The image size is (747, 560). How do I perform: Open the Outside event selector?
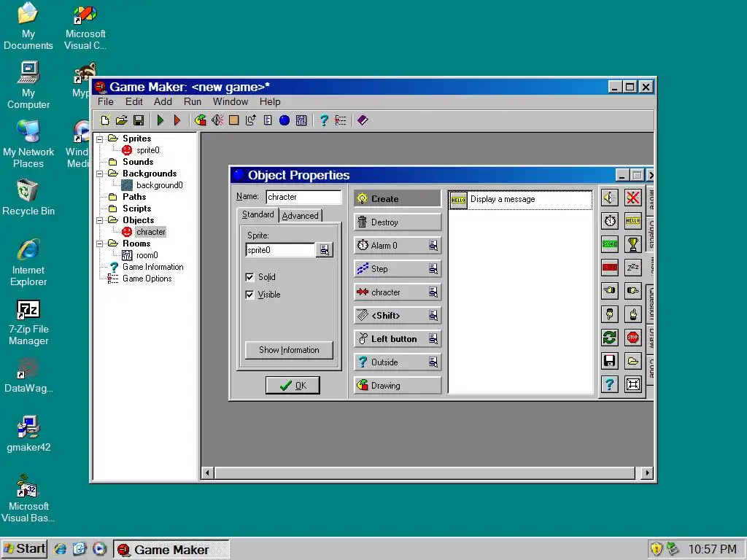coord(433,362)
